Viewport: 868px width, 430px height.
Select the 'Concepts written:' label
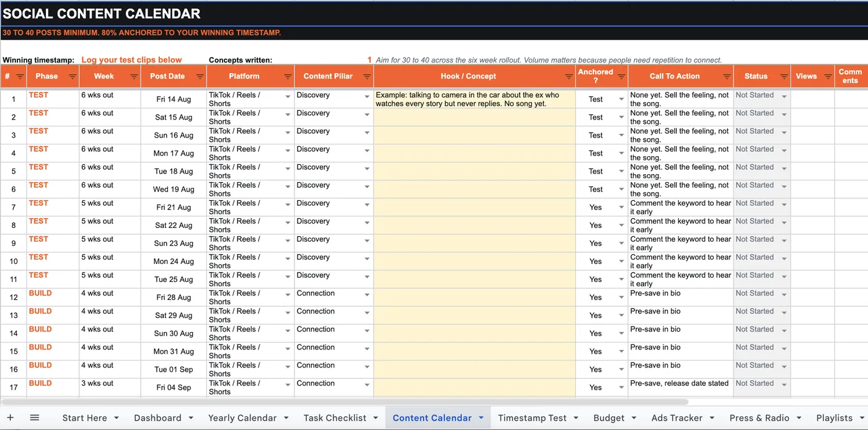point(241,60)
